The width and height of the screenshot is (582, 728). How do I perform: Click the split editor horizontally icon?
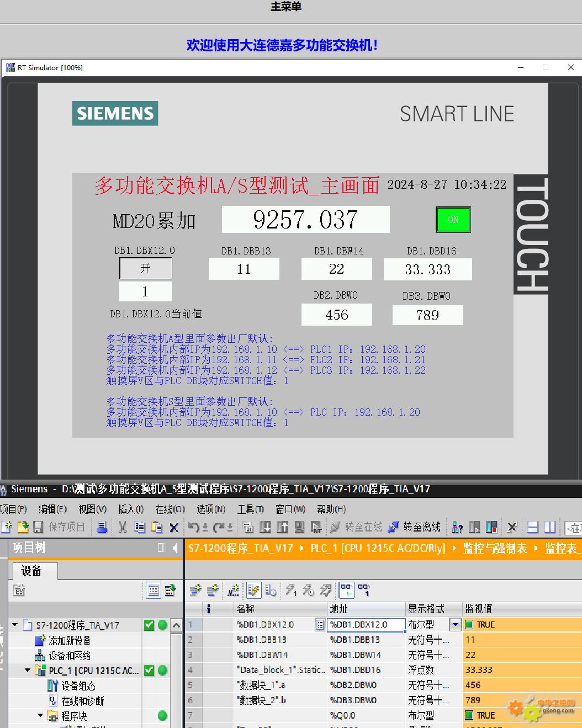coord(533,527)
